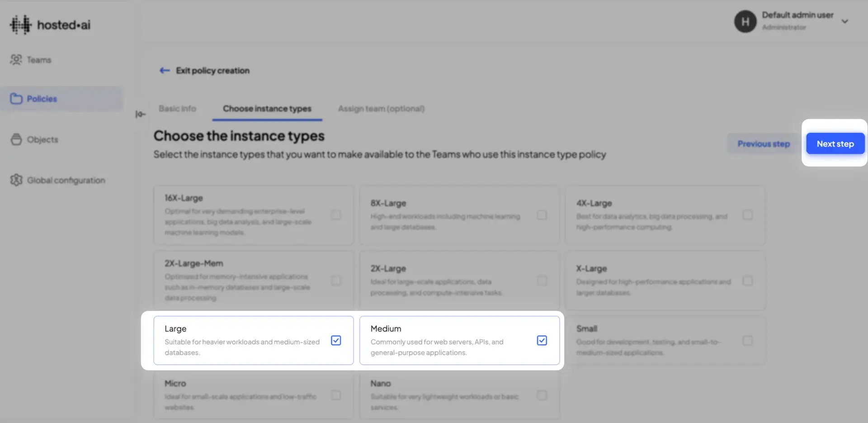This screenshot has width=868, height=423.
Task: Go back using Previous step
Action: click(x=764, y=143)
